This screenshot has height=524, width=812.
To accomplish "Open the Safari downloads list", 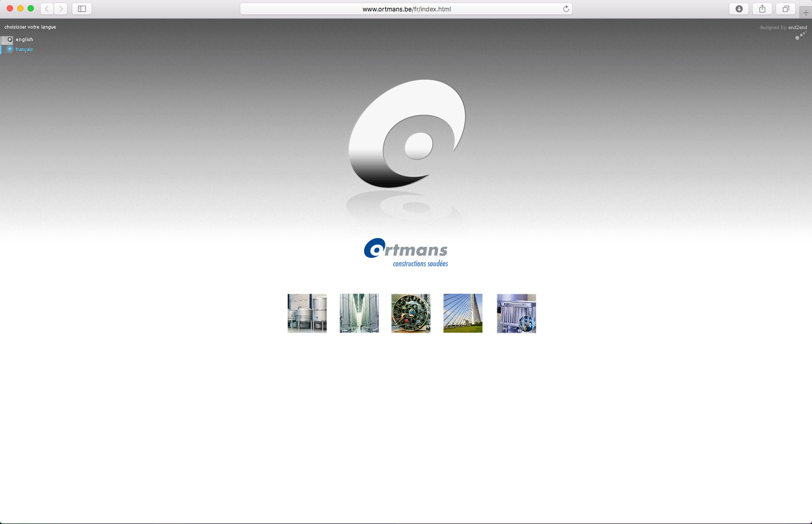I will tap(739, 9).
